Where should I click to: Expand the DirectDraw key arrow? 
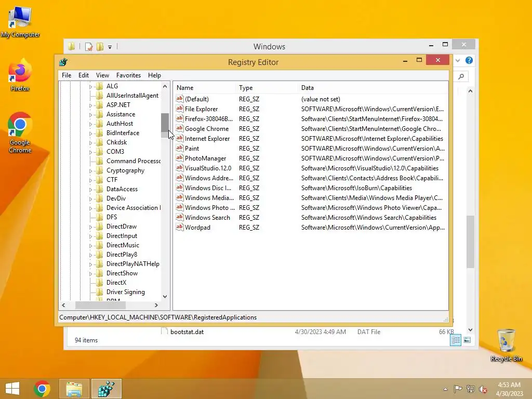(x=90, y=227)
